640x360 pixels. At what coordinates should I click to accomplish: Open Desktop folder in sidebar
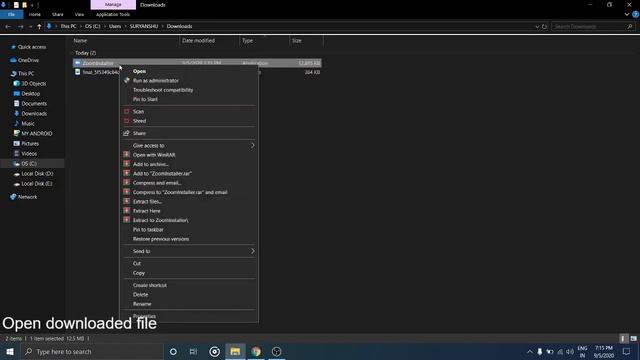31,93
